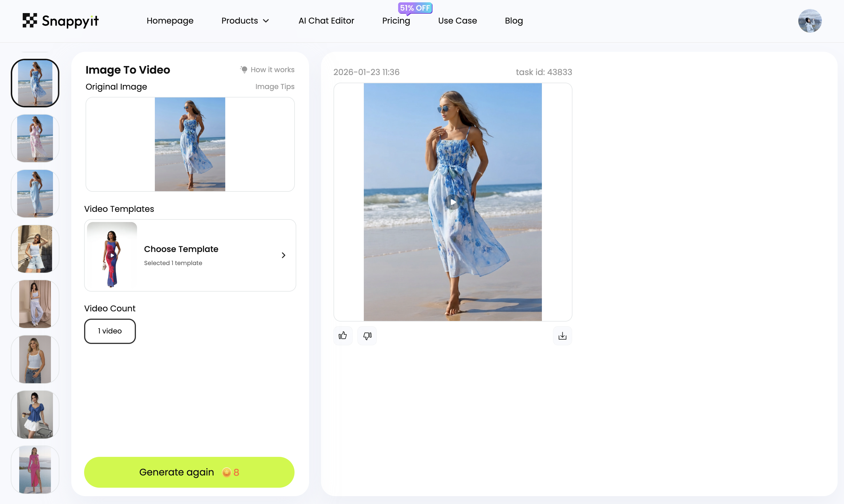844x504 pixels.
Task: Click the Choose Template chevron arrow
Action: tap(283, 255)
